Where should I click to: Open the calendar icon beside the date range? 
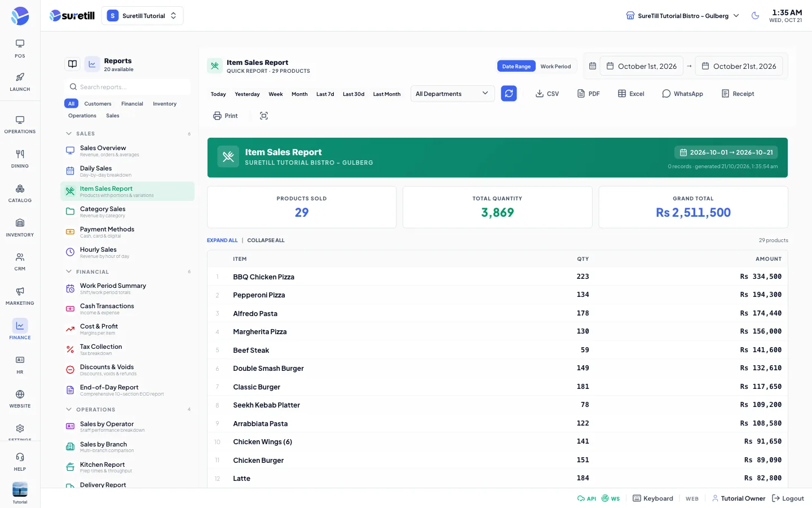coord(593,66)
